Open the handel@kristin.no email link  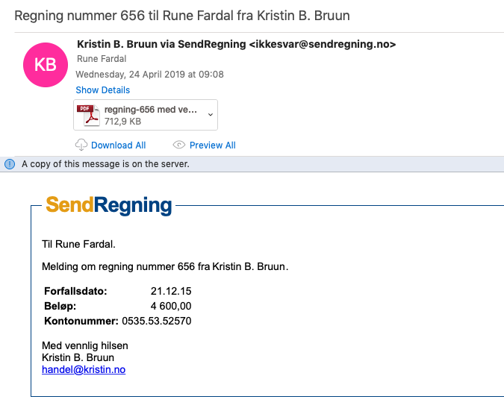(x=84, y=369)
